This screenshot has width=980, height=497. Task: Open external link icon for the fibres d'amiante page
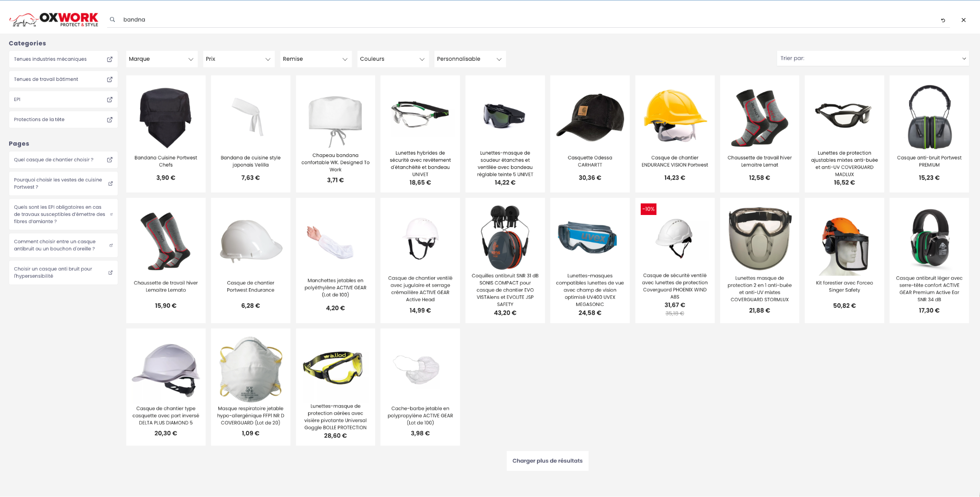click(x=111, y=215)
